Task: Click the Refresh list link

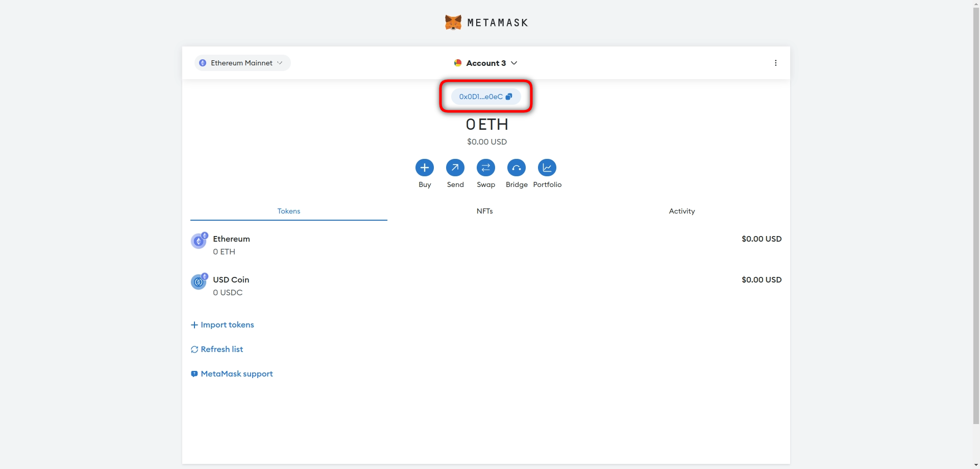Action: pos(217,349)
